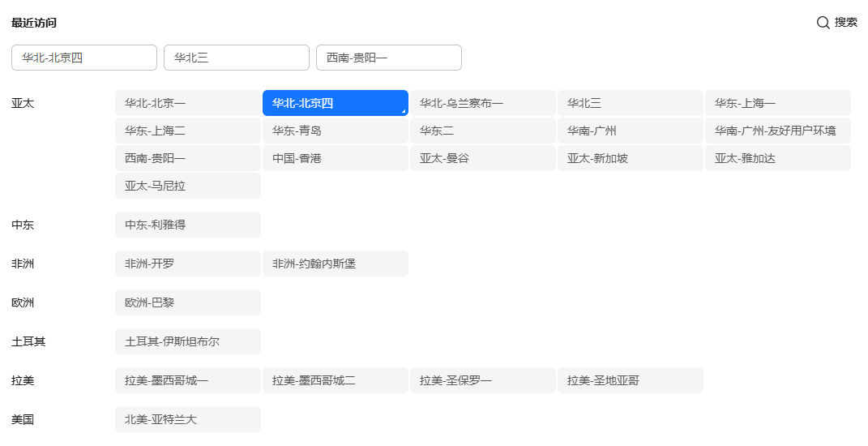868x446 pixels.
Task: Select the 亚太-新加坡 region
Action: click(631, 158)
